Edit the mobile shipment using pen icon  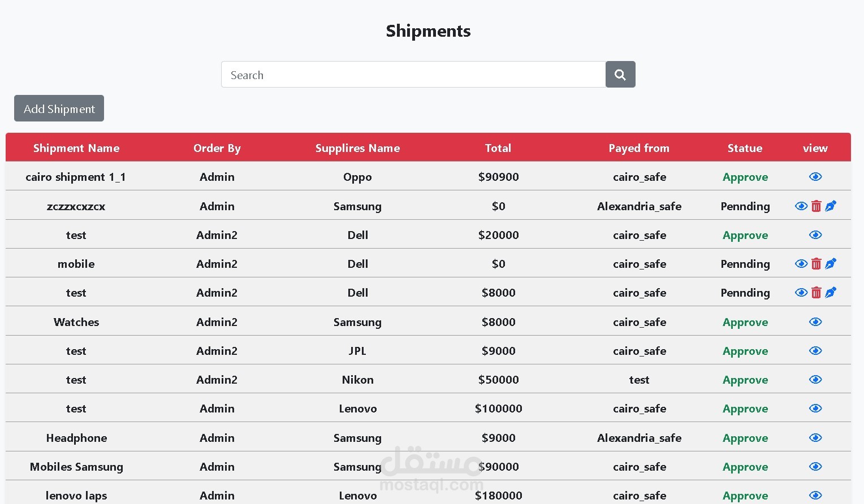click(x=830, y=264)
